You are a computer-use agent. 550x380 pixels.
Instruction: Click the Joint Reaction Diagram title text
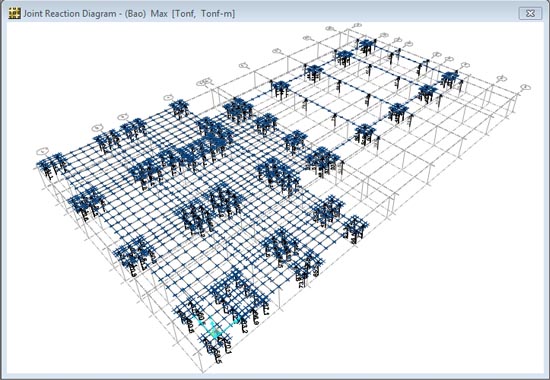(69, 14)
